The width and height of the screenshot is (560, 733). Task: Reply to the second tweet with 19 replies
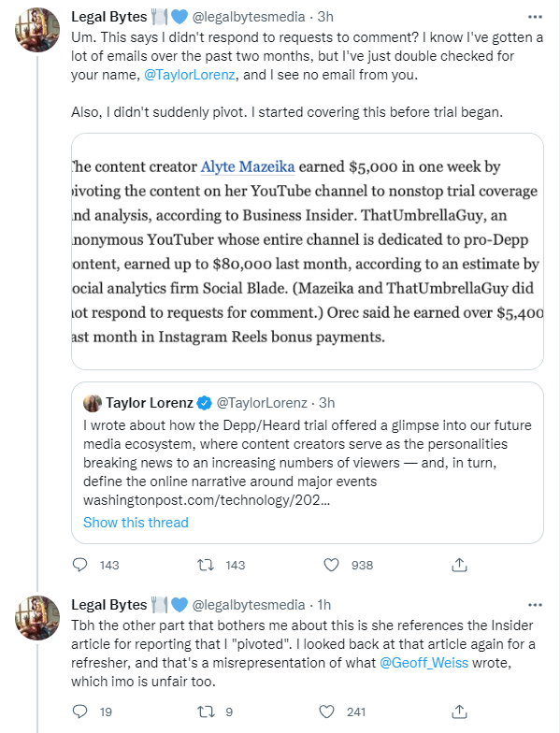pyautogui.click(x=80, y=711)
